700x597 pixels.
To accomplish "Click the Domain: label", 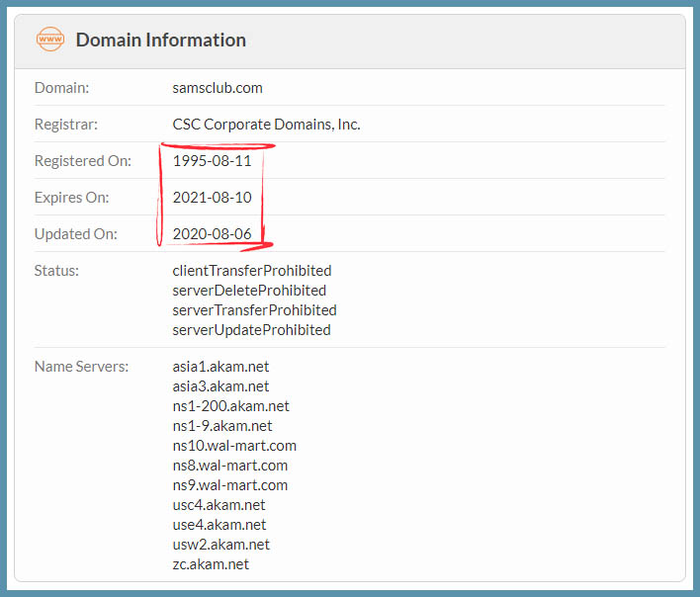I will tap(61, 87).
